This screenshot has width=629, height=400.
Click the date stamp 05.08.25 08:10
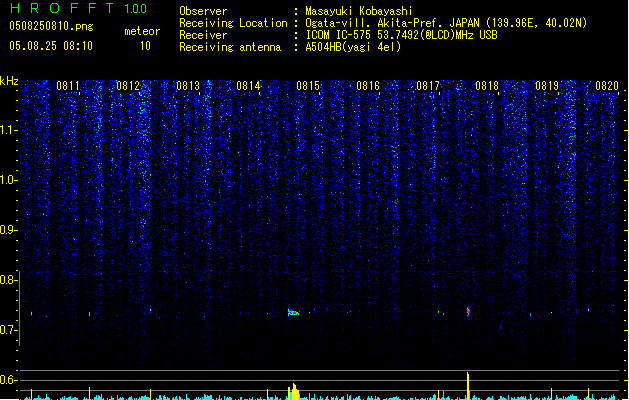51,46
